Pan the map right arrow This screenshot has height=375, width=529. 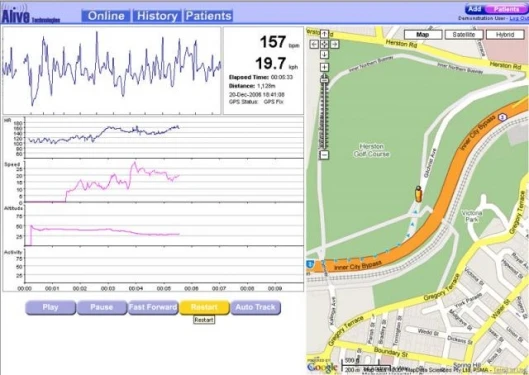(x=334, y=44)
